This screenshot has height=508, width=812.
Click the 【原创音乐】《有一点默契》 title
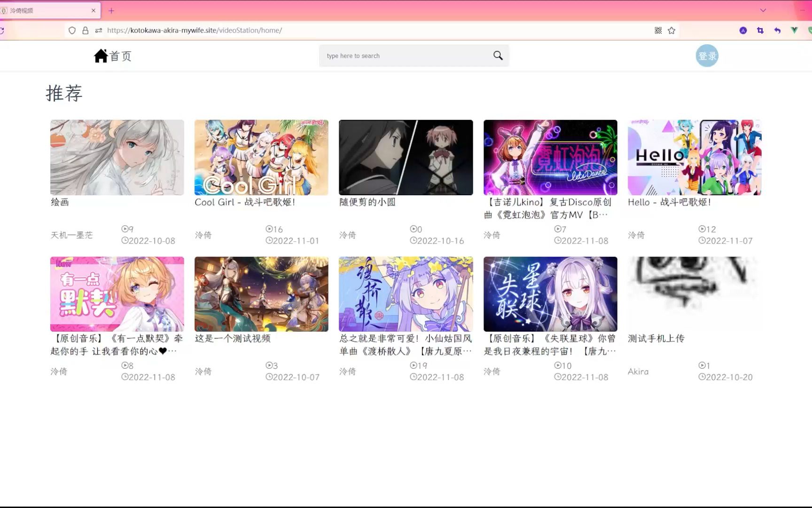pos(117,345)
